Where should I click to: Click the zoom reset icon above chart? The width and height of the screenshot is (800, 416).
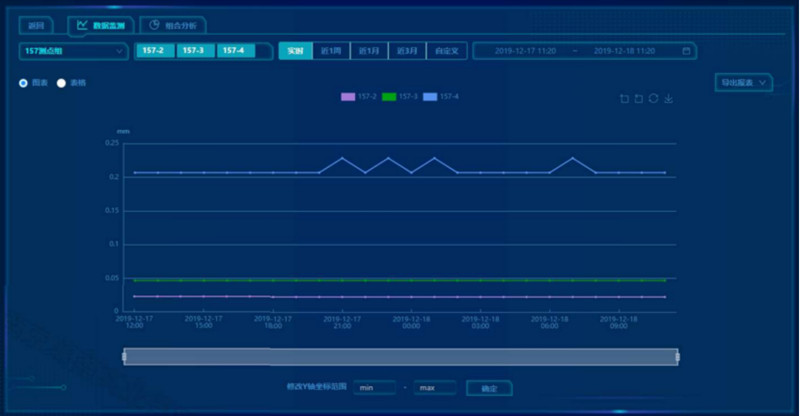[638, 98]
